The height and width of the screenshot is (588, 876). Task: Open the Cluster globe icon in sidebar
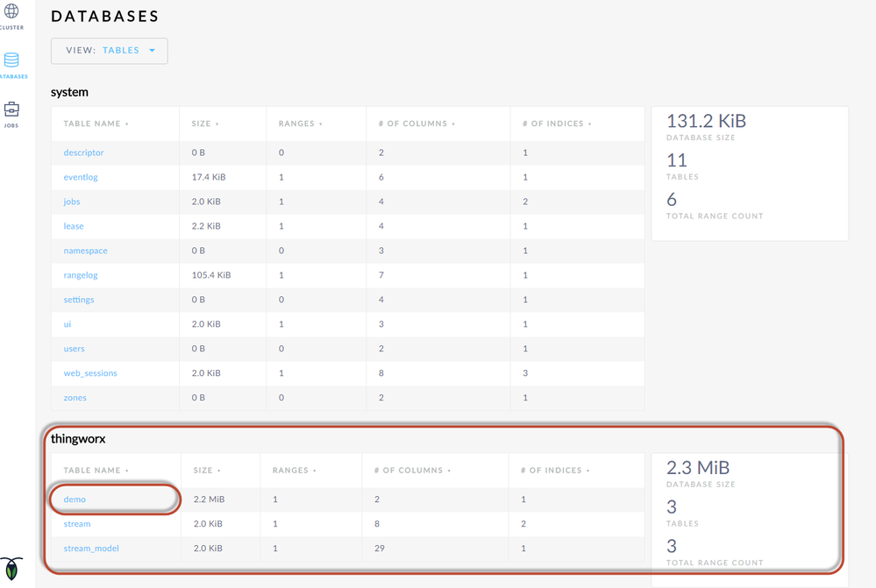11,11
